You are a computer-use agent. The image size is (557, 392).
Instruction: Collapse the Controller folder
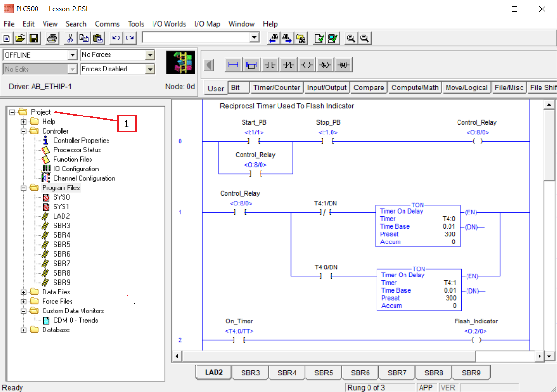click(x=24, y=131)
